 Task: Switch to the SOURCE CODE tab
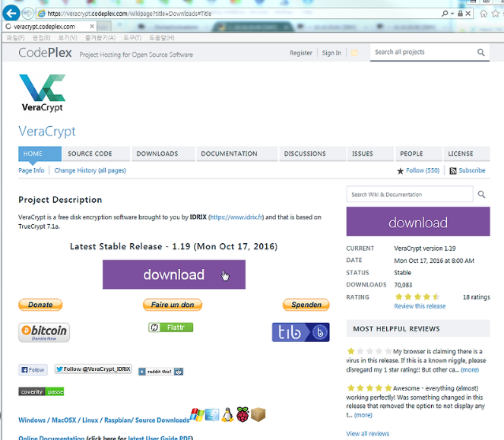tap(97, 154)
